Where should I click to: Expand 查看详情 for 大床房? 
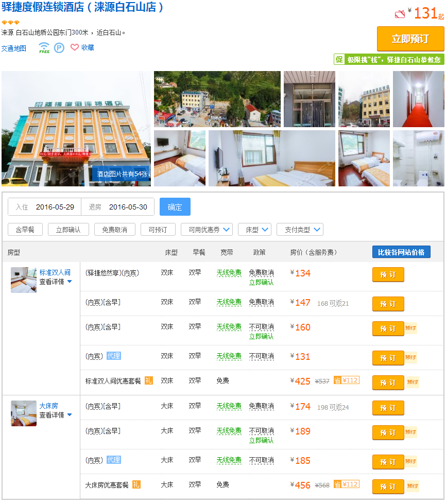(55, 415)
